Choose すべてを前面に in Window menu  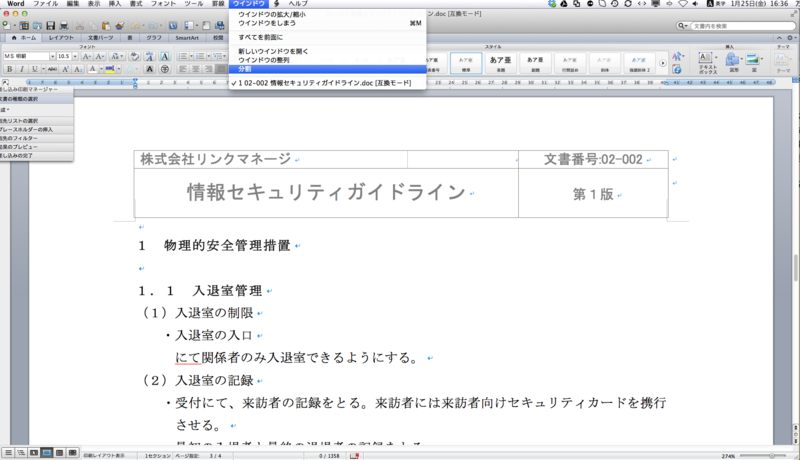[x=328, y=37]
